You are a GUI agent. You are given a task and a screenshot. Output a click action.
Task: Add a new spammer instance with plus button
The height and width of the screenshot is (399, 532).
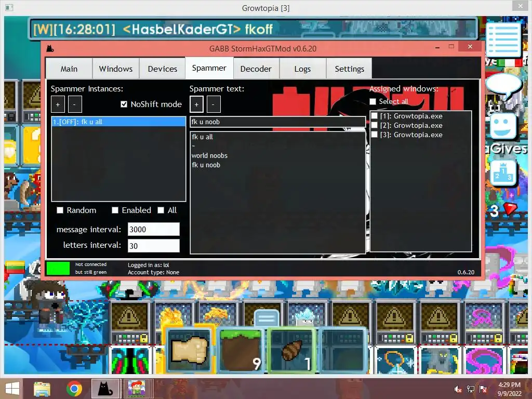coord(58,104)
